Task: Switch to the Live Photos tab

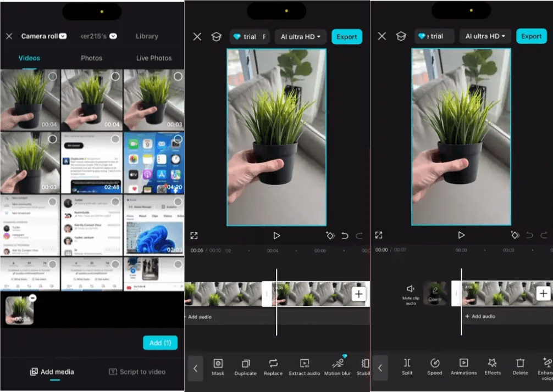Action: coord(154,58)
